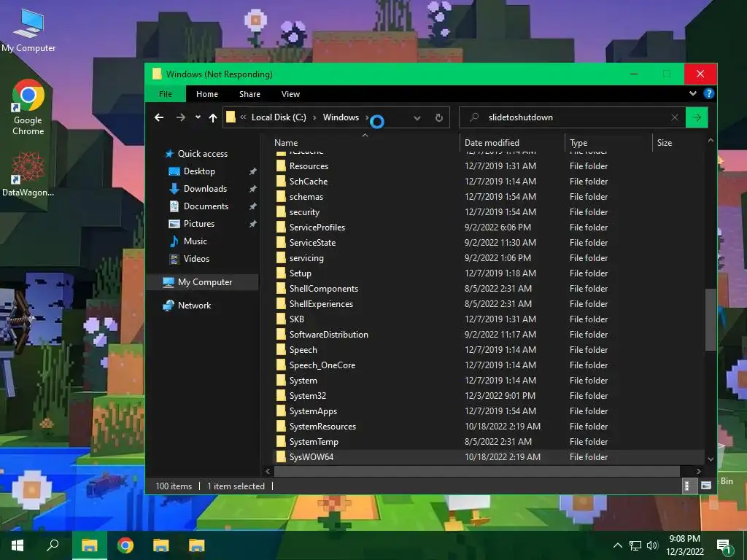
Task: Click Local Disk (C:) breadcrumb
Action: point(279,117)
